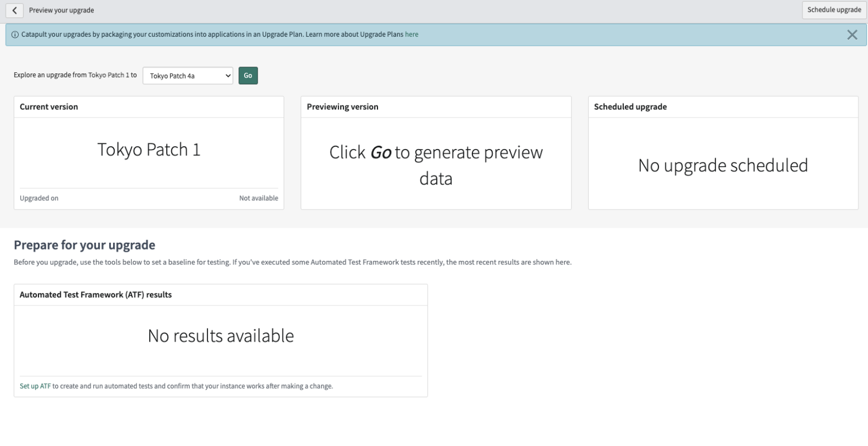
Task: Select the Current version card
Action: [149, 152]
